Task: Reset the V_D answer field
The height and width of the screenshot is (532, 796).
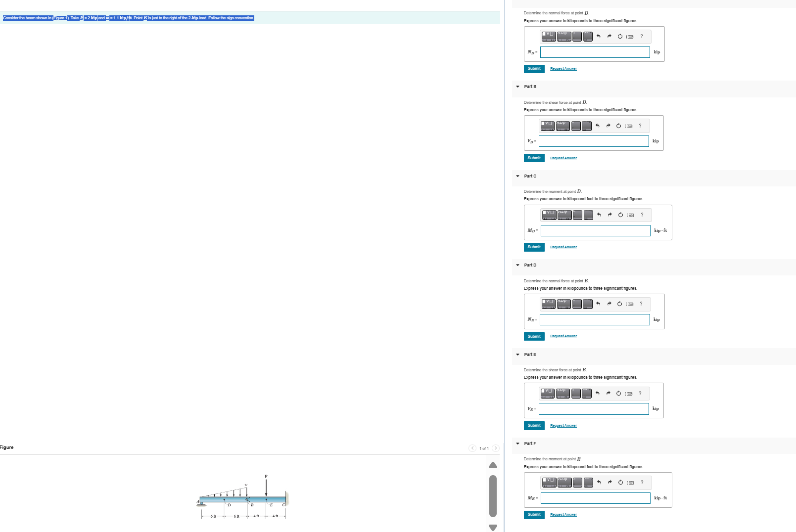Action: click(x=618, y=126)
